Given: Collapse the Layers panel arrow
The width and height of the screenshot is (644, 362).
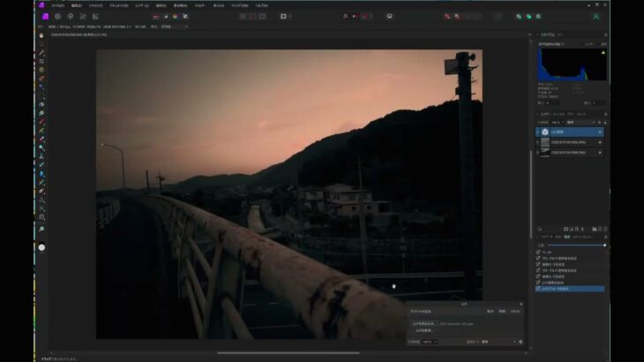Looking at the screenshot, I should click(537, 114).
